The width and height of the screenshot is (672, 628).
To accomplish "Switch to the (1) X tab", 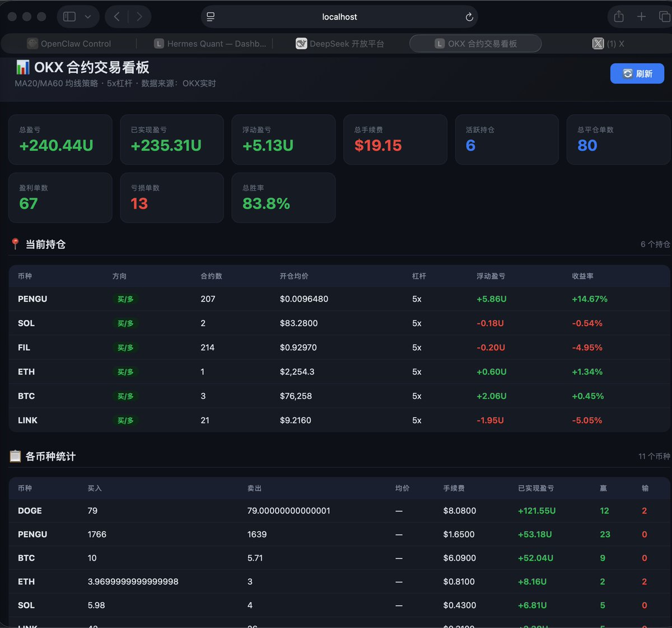I will click(x=608, y=44).
